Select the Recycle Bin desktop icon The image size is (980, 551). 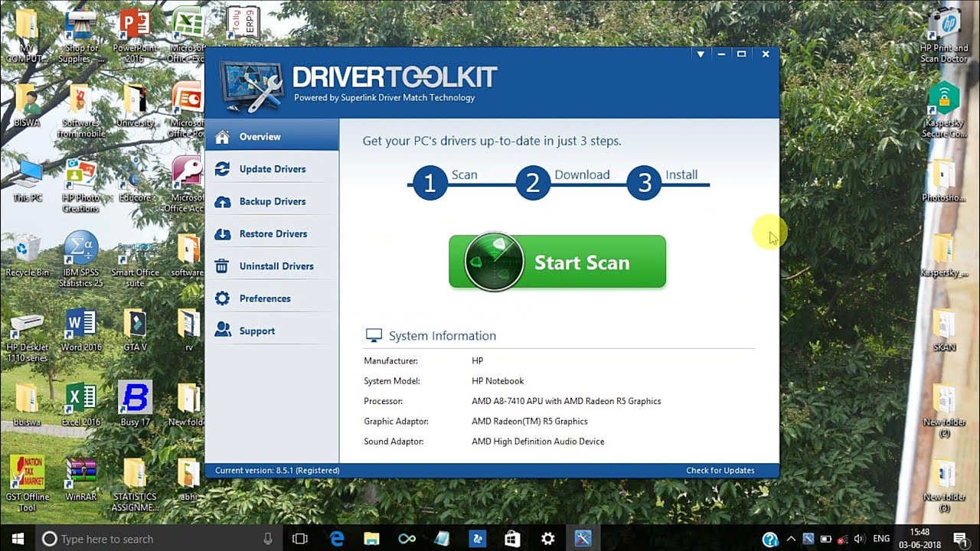(x=27, y=256)
